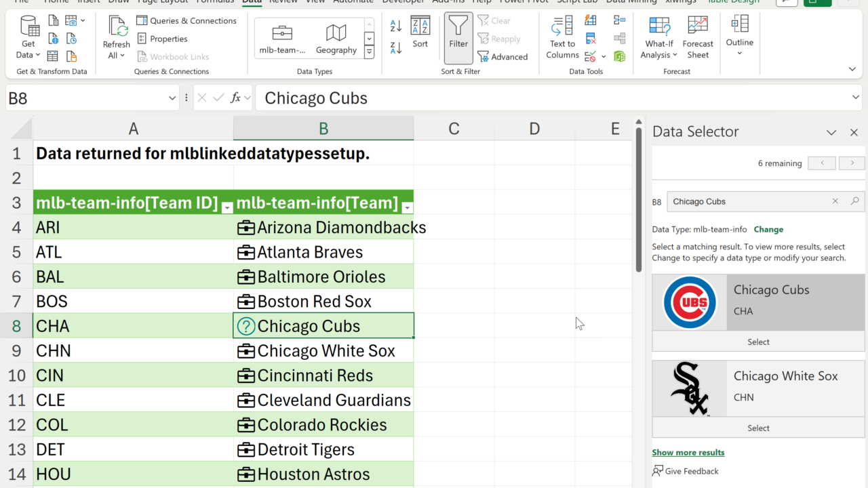The width and height of the screenshot is (868, 488).
Task: Open the Forecast Sheet tool
Action: [698, 39]
